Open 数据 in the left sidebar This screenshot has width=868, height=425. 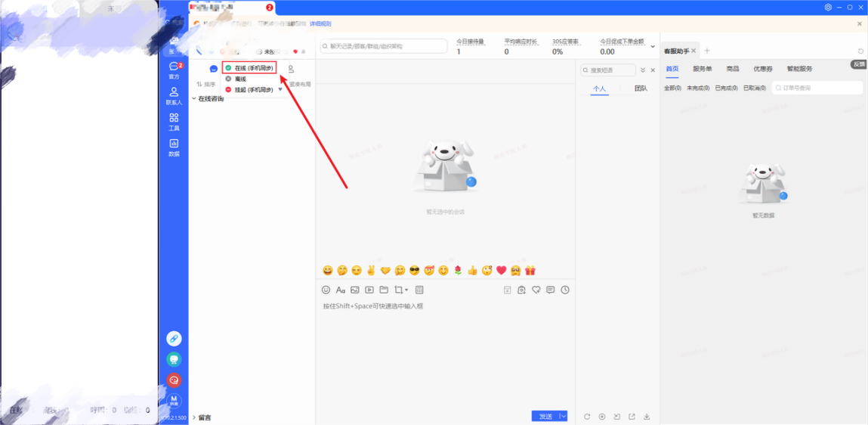coord(174,147)
